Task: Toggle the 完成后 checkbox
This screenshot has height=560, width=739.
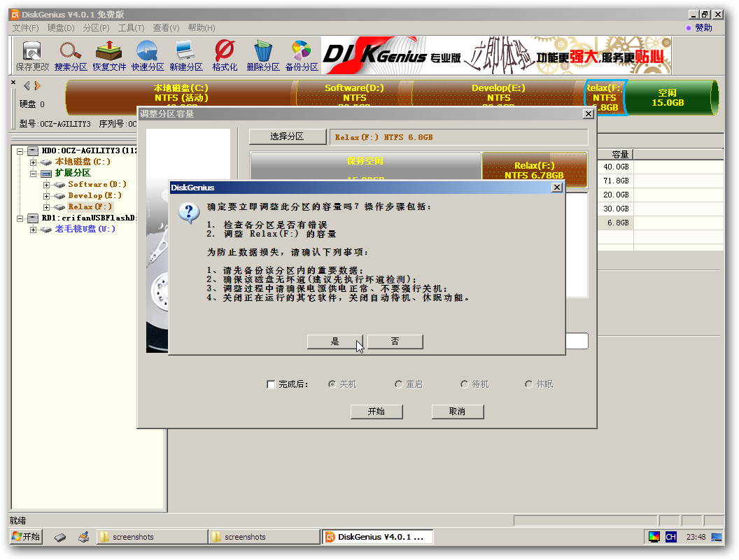Action: (x=271, y=384)
